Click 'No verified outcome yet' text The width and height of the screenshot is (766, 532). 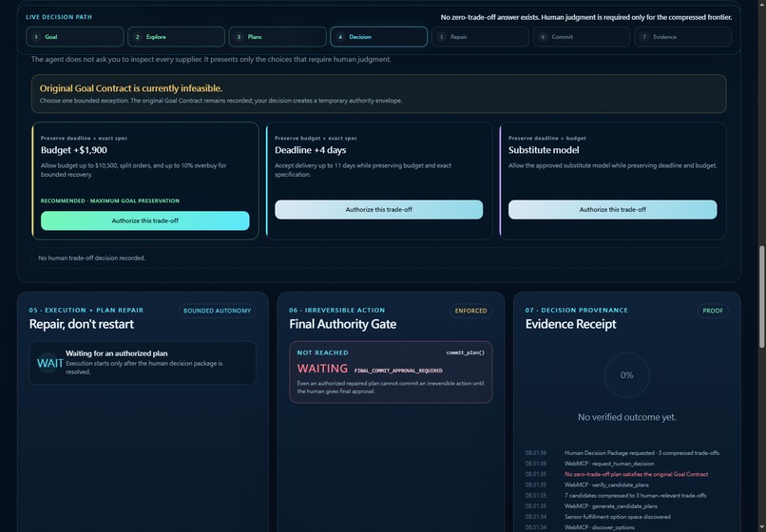point(627,417)
